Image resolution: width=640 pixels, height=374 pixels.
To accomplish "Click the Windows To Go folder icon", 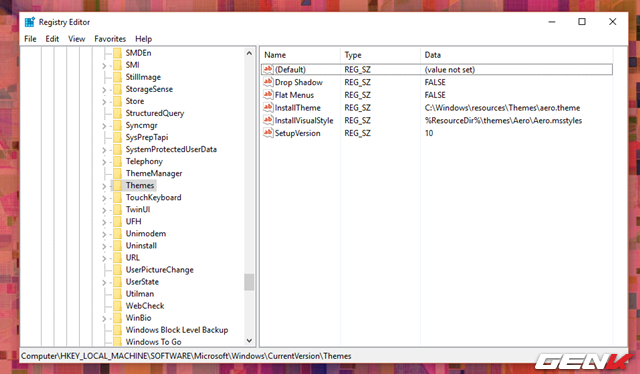I will (x=117, y=342).
